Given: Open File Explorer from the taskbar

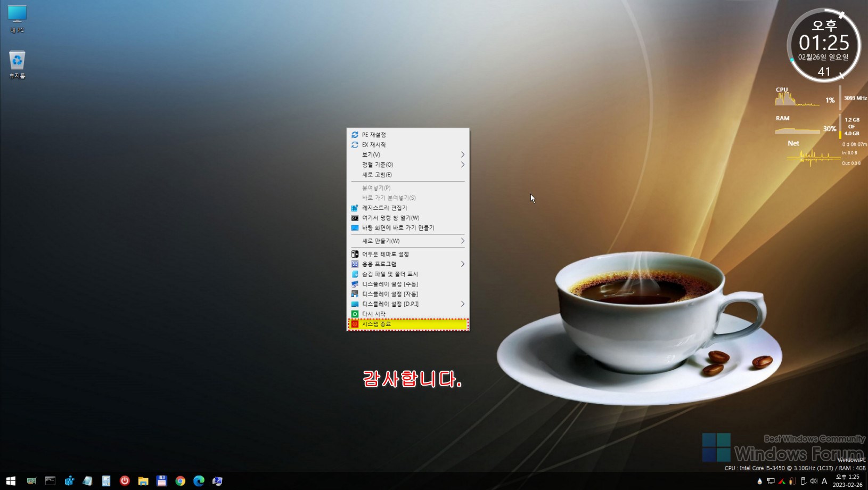Looking at the screenshot, I should click(x=143, y=481).
